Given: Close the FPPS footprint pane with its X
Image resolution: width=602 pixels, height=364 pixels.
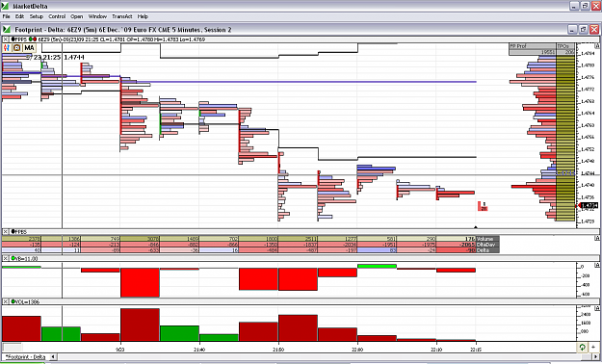Looking at the screenshot, I should tap(6, 39).
